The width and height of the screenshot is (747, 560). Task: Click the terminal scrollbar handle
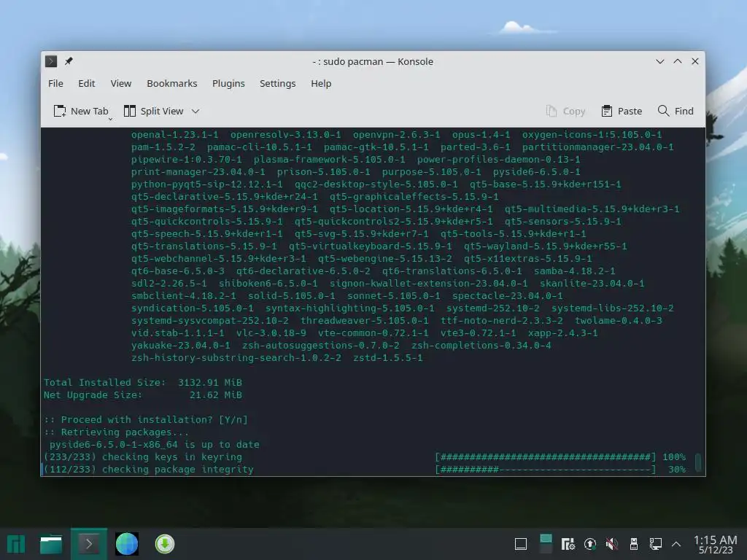coord(698,462)
